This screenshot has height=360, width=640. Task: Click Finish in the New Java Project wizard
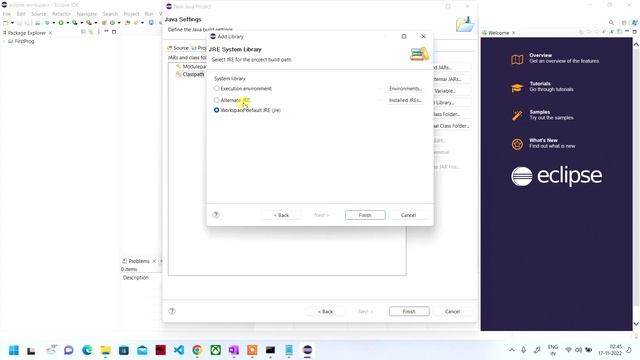coord(409,311)
